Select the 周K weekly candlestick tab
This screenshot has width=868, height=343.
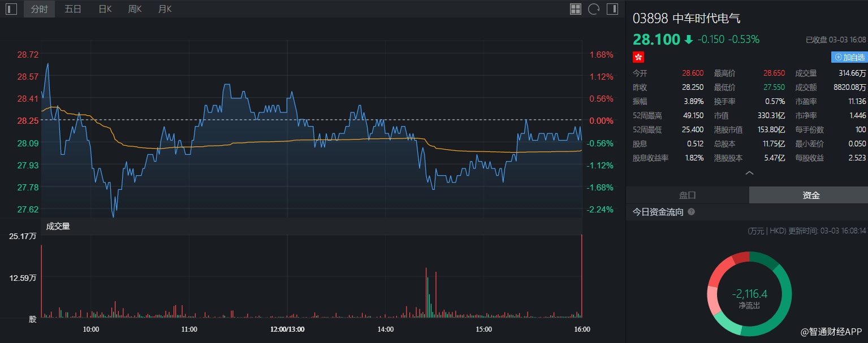[135, 9]
